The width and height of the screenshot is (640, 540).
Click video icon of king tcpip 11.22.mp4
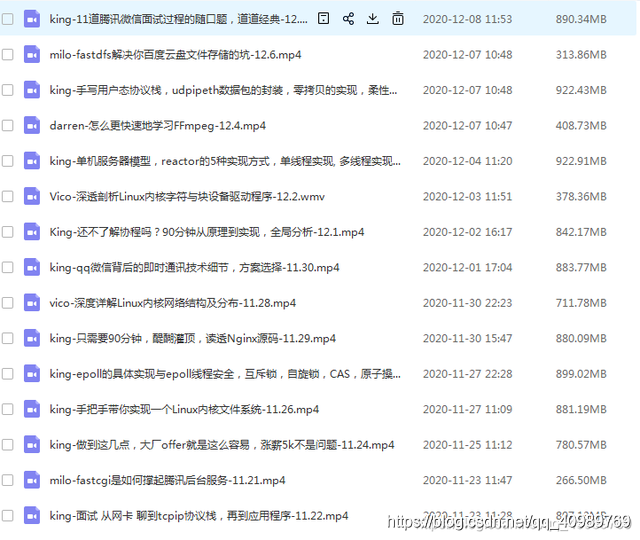[x=32, y=516]
